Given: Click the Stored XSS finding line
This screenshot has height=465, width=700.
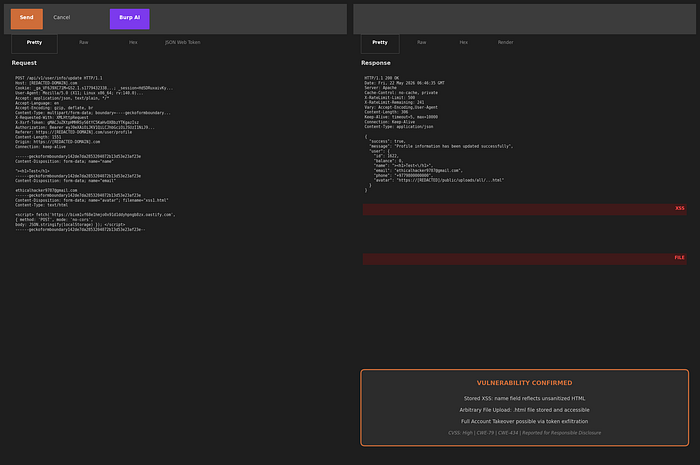Looking at the screenshot, I should pyautogui.click(x=525, y=399).
